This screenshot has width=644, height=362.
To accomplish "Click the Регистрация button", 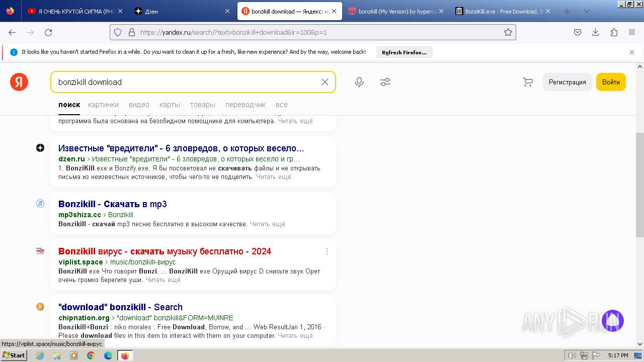I will tap(568, 82).
